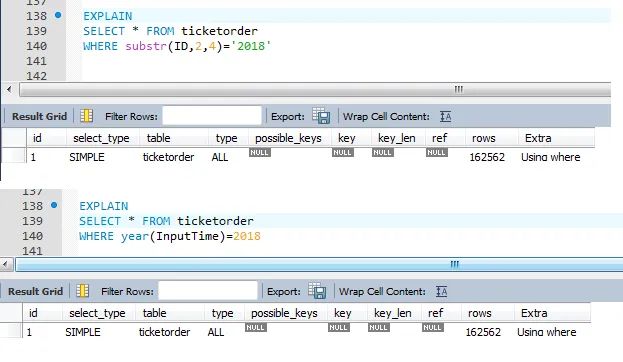Toggle Wrap Cell Content in the upper grid
Viewport: 623px width, 362px height.
coord(445,116)
